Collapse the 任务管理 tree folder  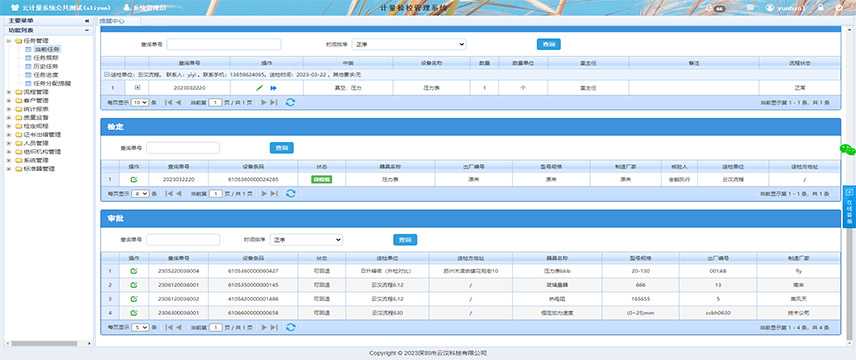(9, 41)
